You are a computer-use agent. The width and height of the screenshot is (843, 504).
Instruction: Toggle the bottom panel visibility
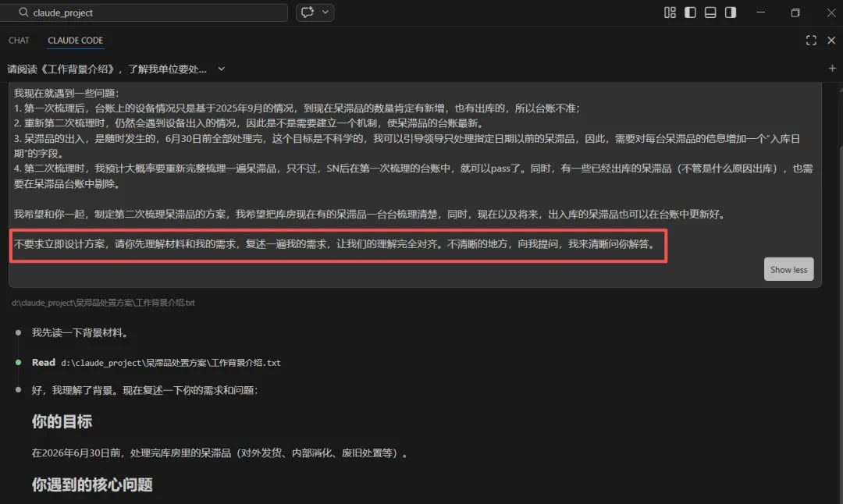710,12
